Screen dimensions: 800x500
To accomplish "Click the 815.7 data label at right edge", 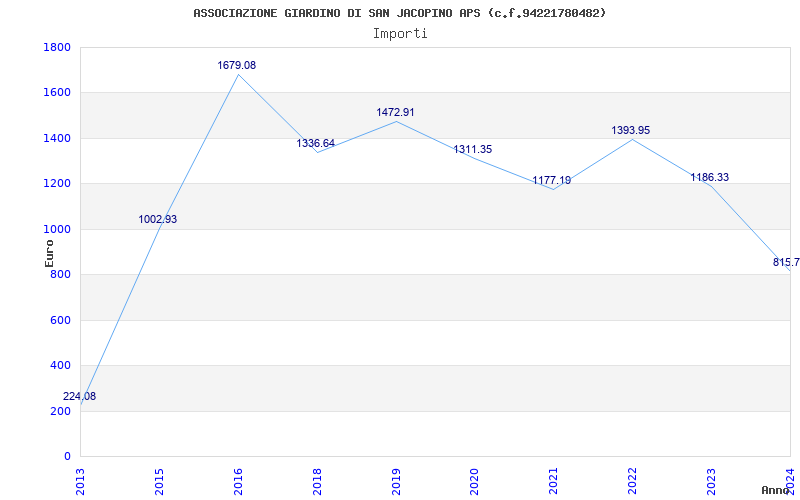I will (786, 262).
